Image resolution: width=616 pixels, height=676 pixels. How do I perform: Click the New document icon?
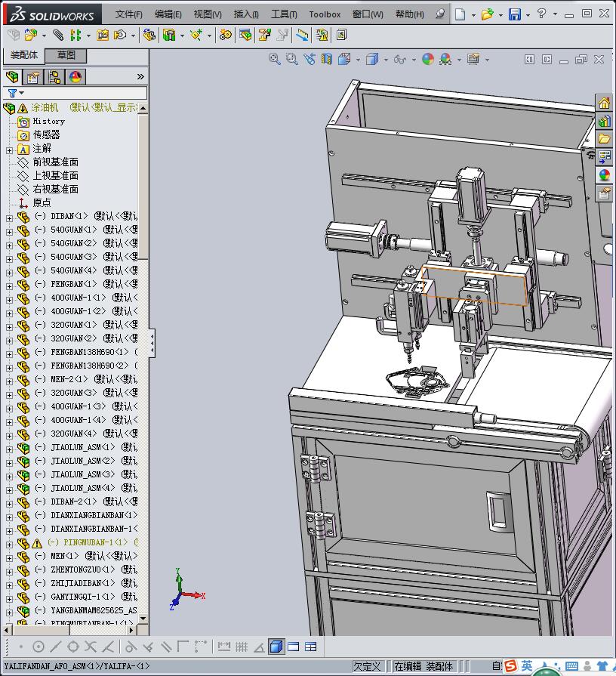pos(460,14)
